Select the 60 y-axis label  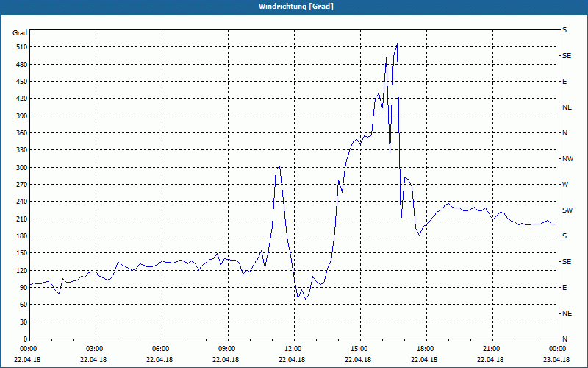[24, 305]
